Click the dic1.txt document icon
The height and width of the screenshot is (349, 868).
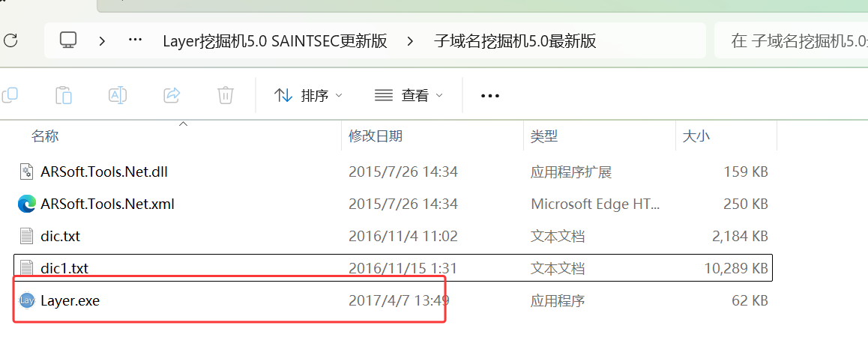(x=26, y=268)
